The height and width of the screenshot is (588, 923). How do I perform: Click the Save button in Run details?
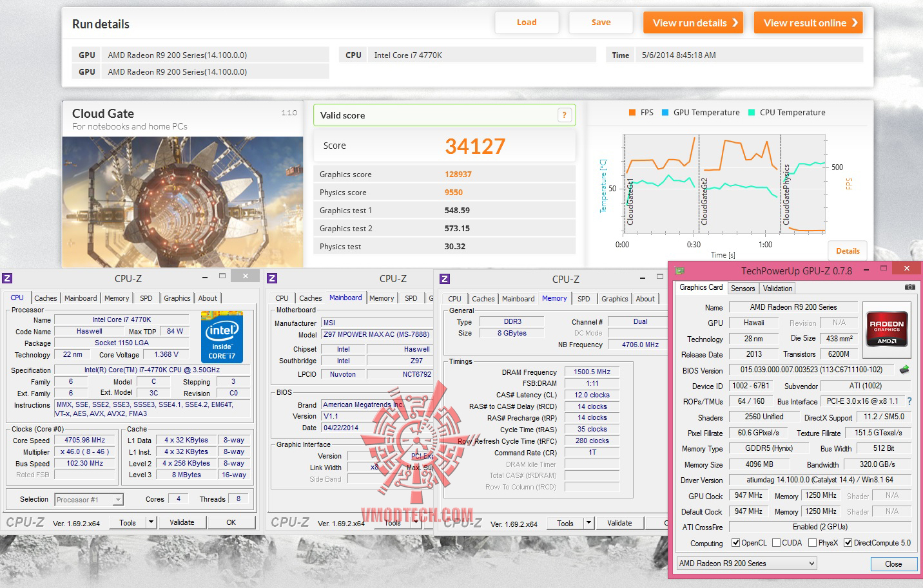(601, 23)
